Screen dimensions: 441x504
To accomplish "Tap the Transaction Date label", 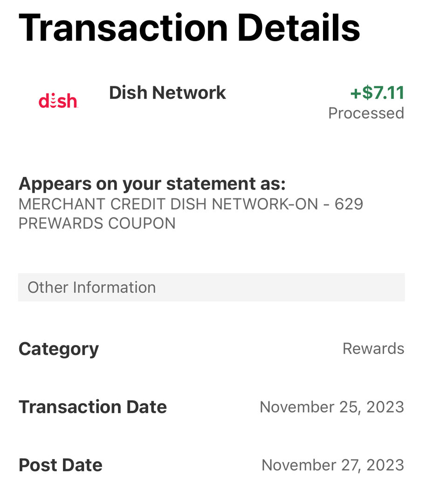I will pyautogui.click(x=93, y=407).
